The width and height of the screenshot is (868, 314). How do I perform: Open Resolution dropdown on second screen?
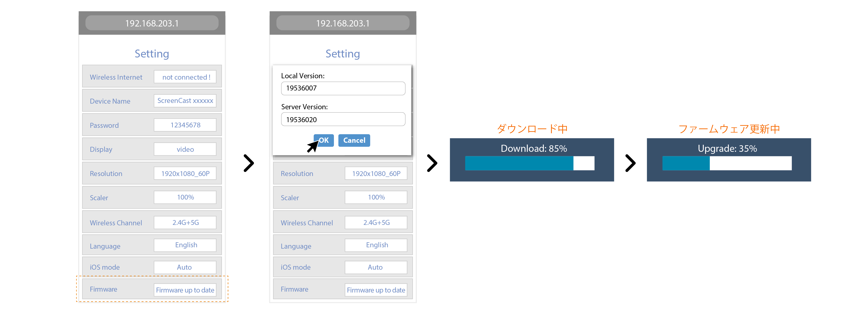[x=376, y=173]
